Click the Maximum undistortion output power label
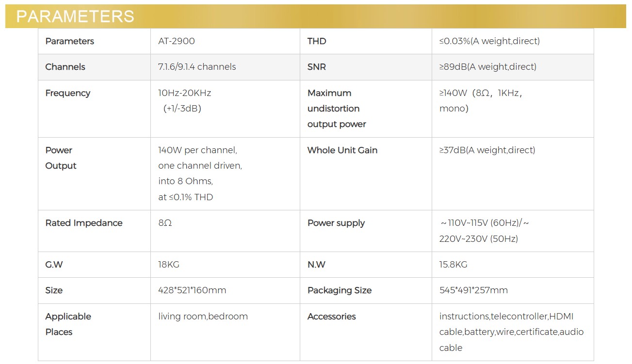This screenshot has height=364, width=632. tap(337, 109)
